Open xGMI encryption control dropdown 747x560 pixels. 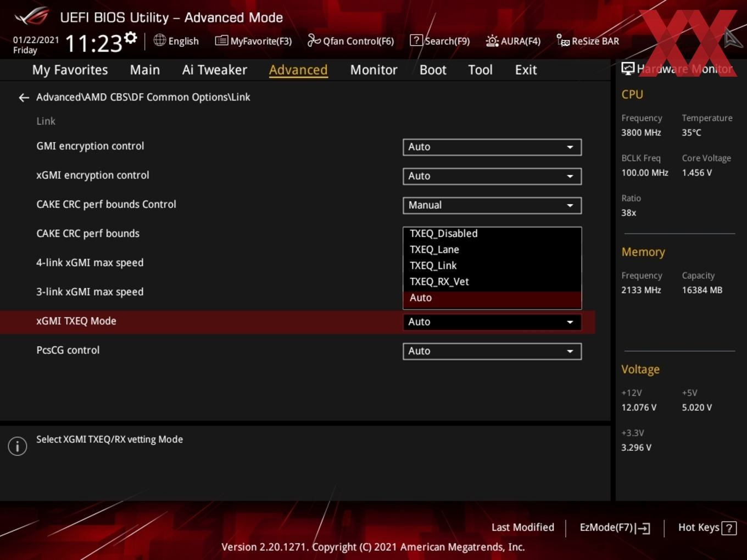click(492, 176)
